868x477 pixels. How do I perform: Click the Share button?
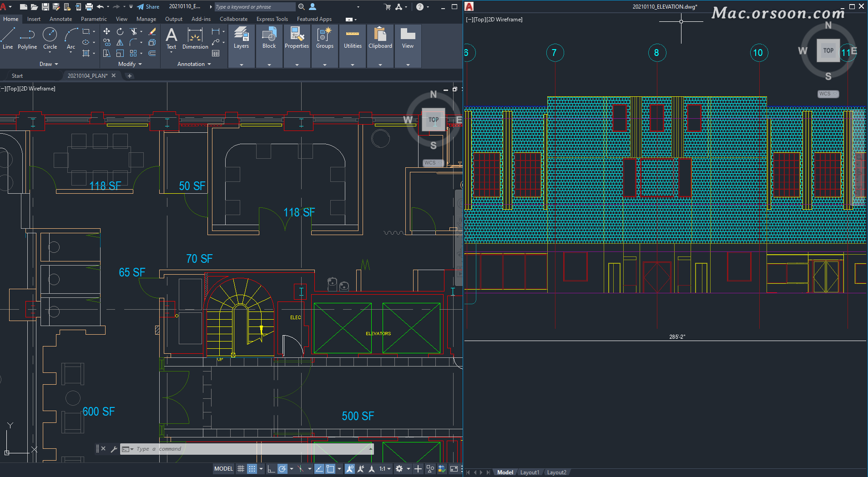(x=148, y=7)
